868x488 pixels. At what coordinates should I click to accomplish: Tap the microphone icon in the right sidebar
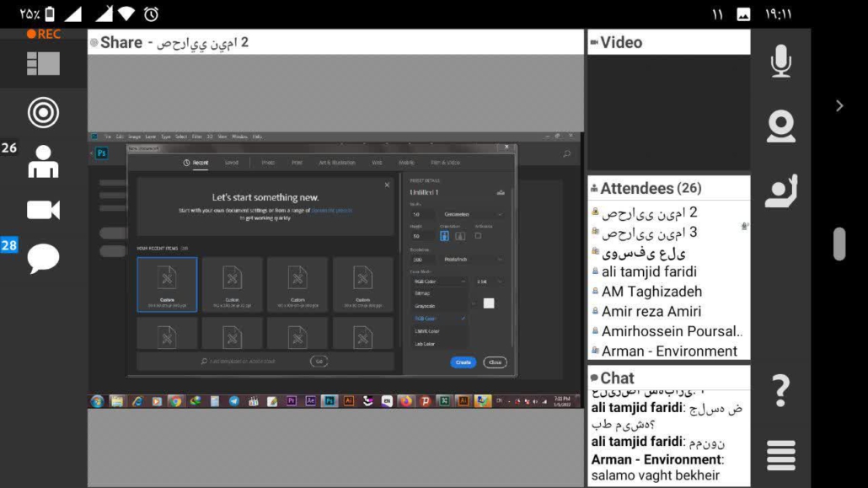(780, 61)
